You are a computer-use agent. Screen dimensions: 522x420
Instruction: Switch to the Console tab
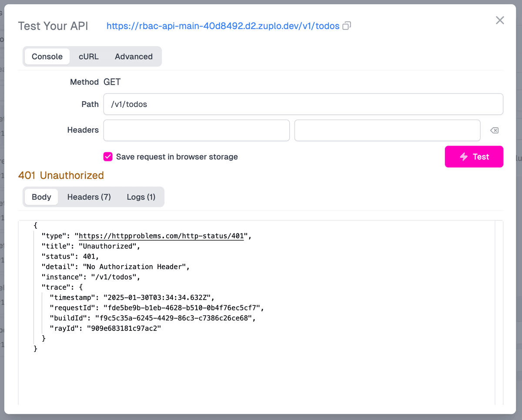pos(47,57)
